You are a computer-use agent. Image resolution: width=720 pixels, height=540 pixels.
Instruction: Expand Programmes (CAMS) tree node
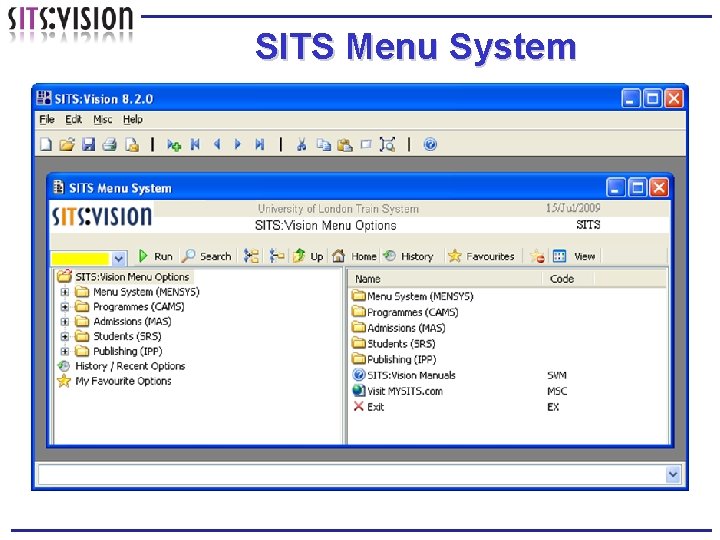click(x=65, y=307)
